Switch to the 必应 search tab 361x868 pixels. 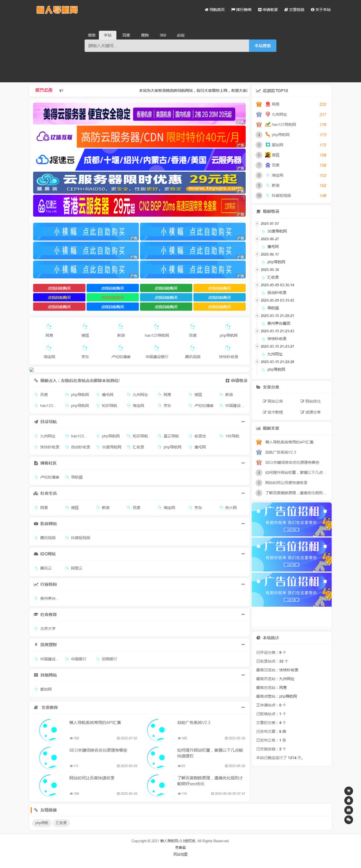point(181,35)
